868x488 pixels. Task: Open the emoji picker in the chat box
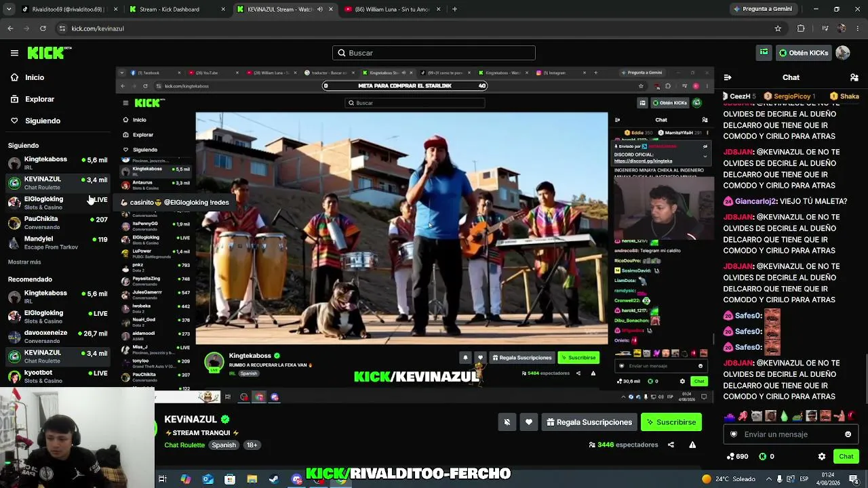848,434
